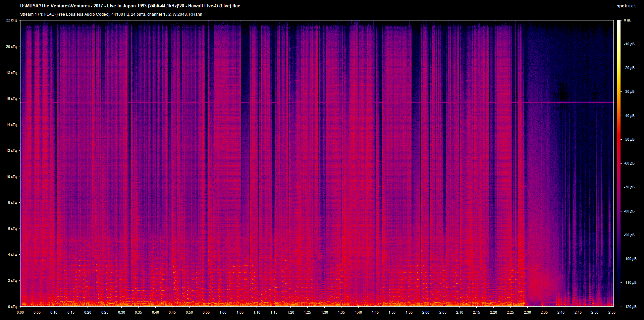Viewport: 644px width, 320px height.
Task: Click the 0:00 time marker
Action: click(x=21, y=313)
